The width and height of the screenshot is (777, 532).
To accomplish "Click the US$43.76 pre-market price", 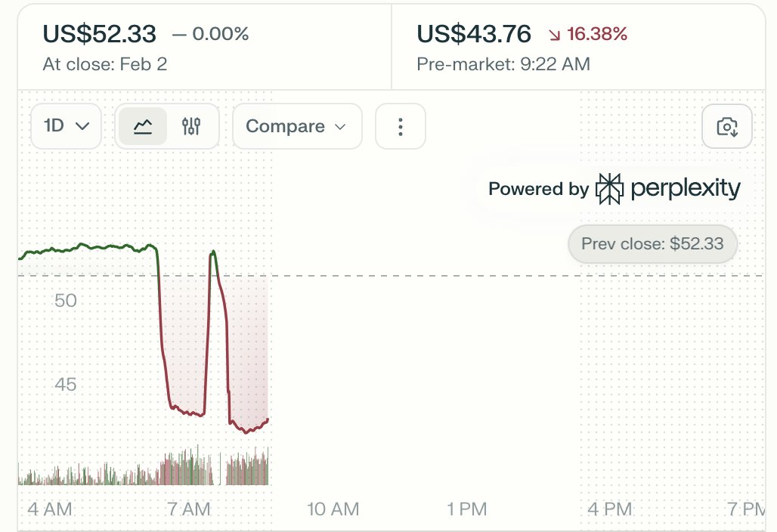I will [x=474, y=34].
